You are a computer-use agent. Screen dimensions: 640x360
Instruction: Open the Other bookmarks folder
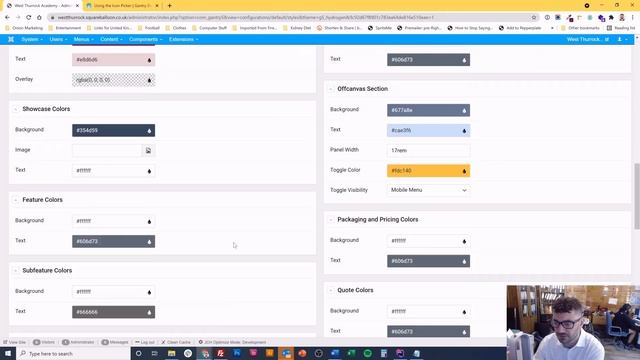580,28
